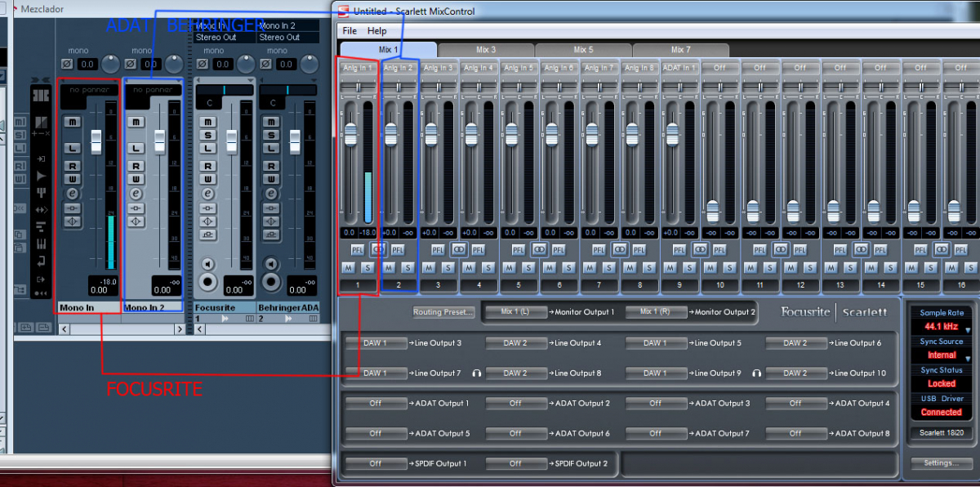The width and height of the screenshot is (980, 487).
Task: Solo the Focusrite channel in Cubase mixer
Action: point(208,135)
